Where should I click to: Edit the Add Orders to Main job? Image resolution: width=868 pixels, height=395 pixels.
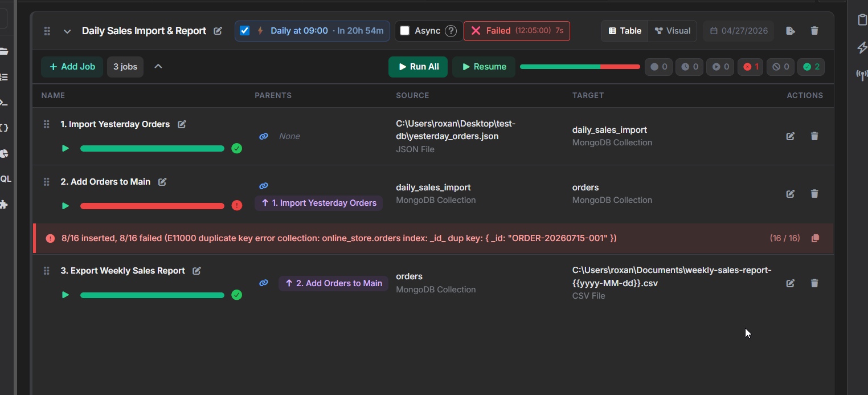[791, 194]
